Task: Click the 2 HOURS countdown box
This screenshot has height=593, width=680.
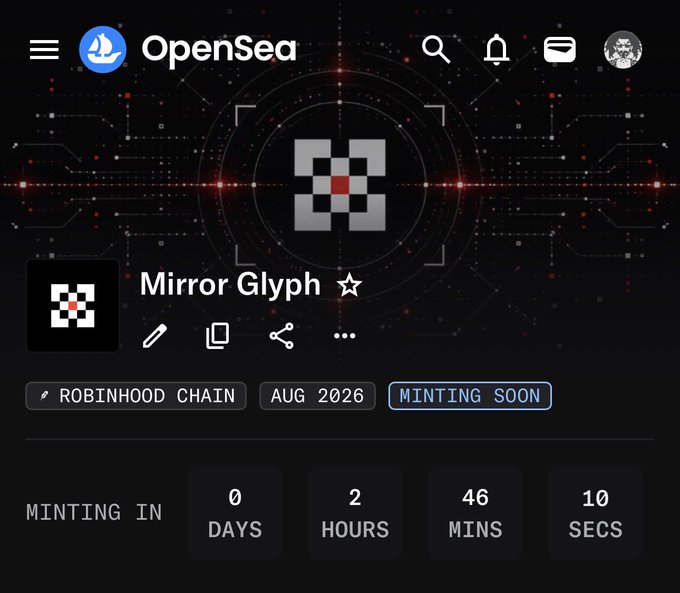Action: point(355,513)
